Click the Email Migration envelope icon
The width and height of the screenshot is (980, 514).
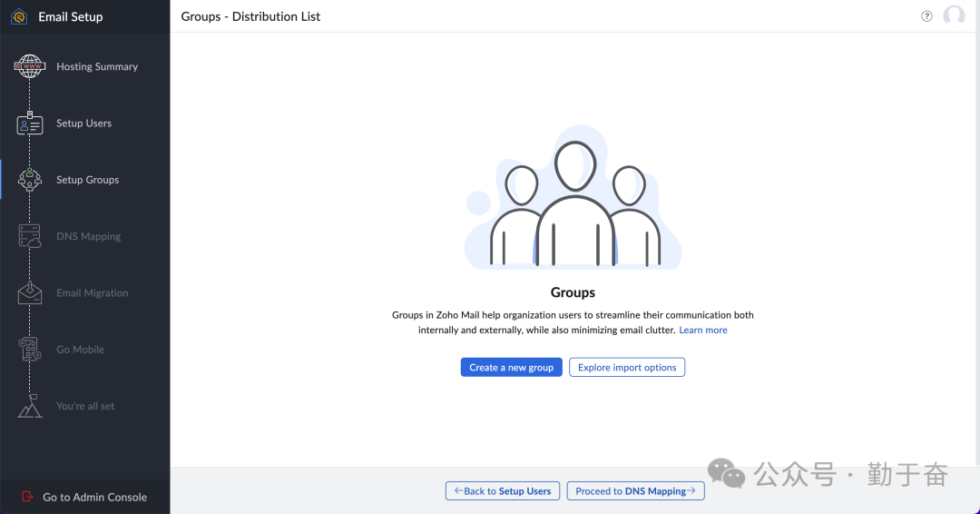point(30,293)
